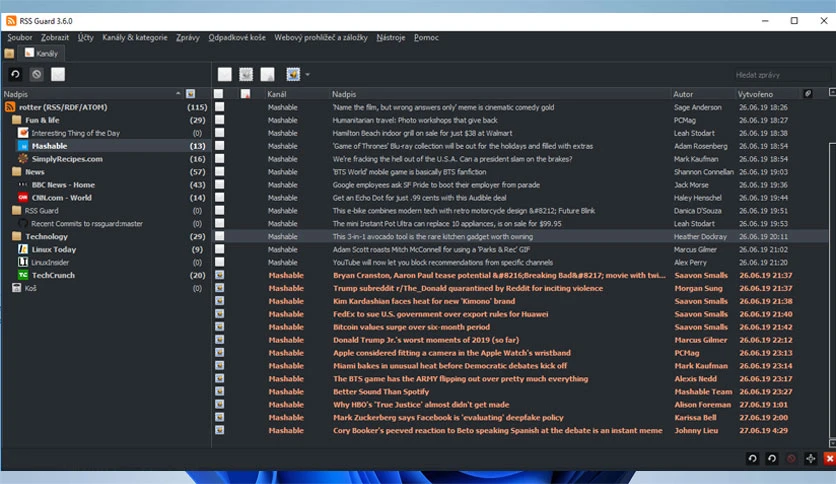Screen dimensions: 836x484
Task: Open the Zprávy menu
Action: pyautogui.click(x=188, y=37)
